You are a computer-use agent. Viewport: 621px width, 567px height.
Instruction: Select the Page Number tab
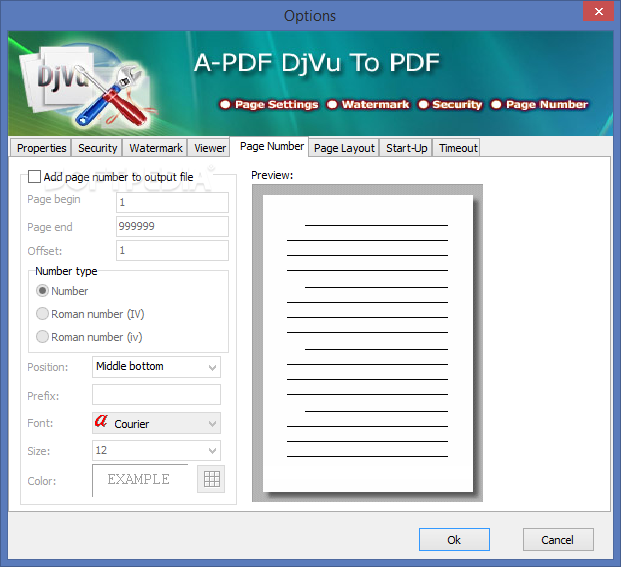(x=271, y=147)
